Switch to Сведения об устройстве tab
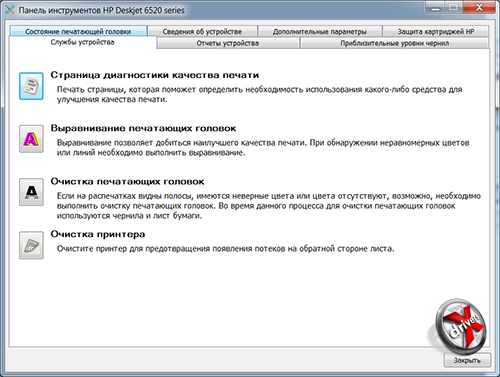The width and height of the screenshot is (500, 377). [202, 31]
